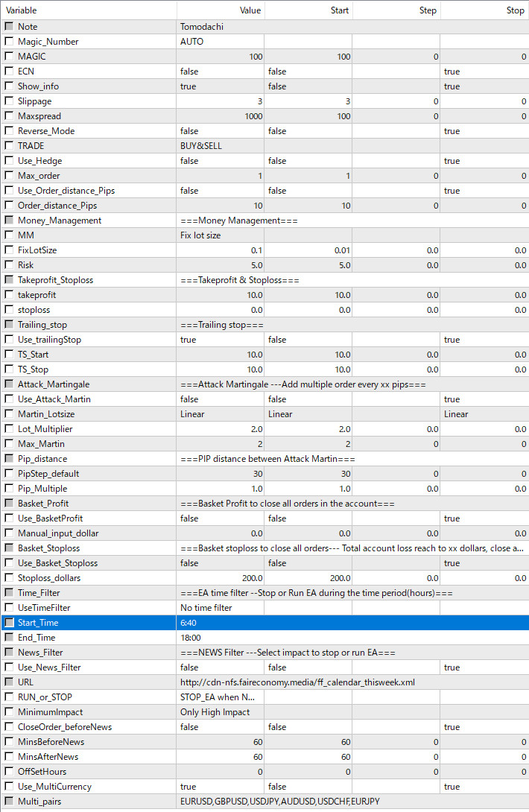
Task: Select the Order_distance_Pips value 10
Action: 221,206
